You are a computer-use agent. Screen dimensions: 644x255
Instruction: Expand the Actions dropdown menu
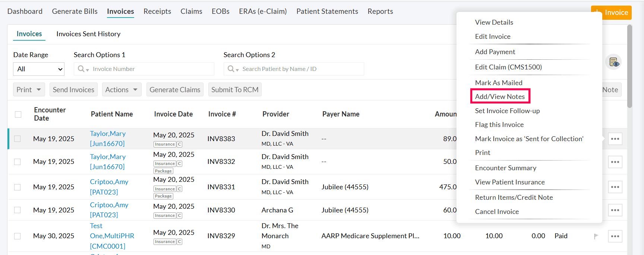click(x=121, y=90)
